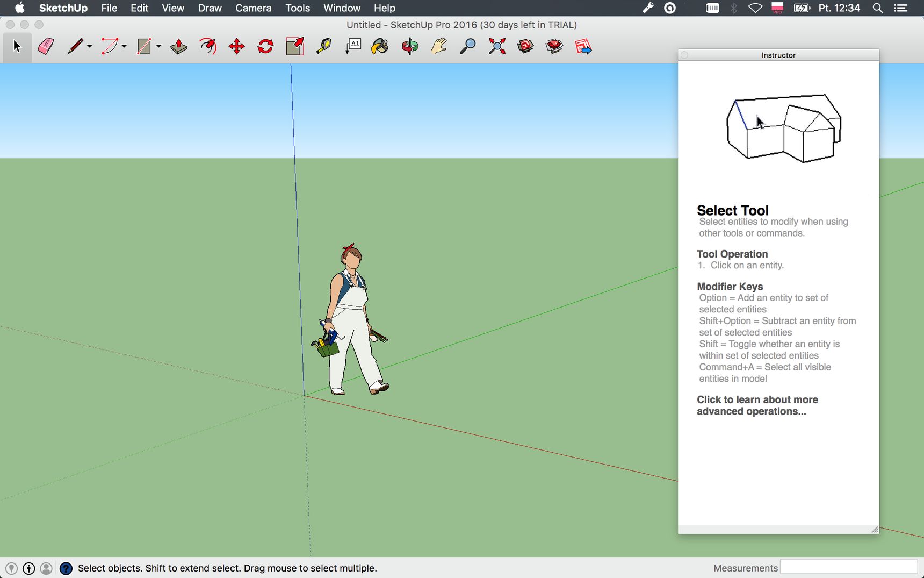Open the Shape tool dropdown arrow

(x=158, y=47)
